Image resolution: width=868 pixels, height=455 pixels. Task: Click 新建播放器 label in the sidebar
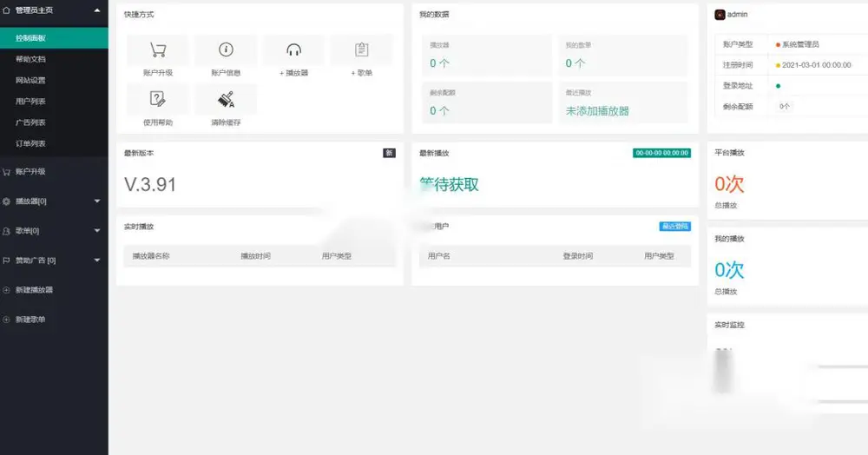coord(35,290)
